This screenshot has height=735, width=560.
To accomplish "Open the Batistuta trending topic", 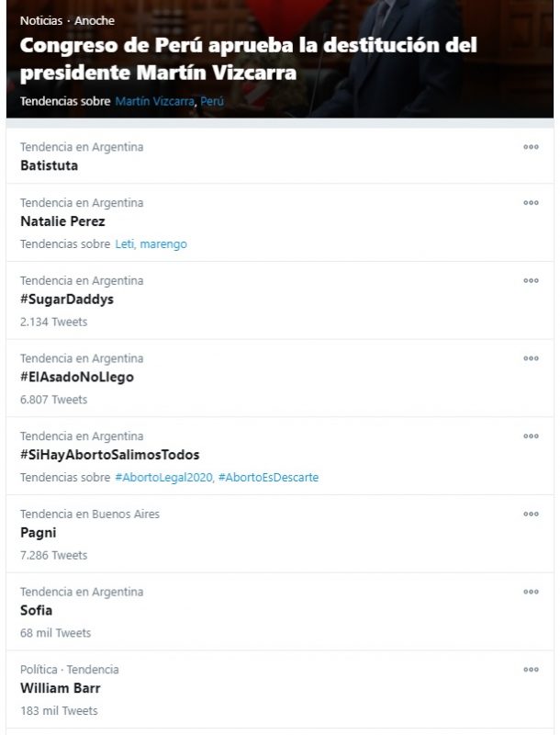I will coord(50,165).
